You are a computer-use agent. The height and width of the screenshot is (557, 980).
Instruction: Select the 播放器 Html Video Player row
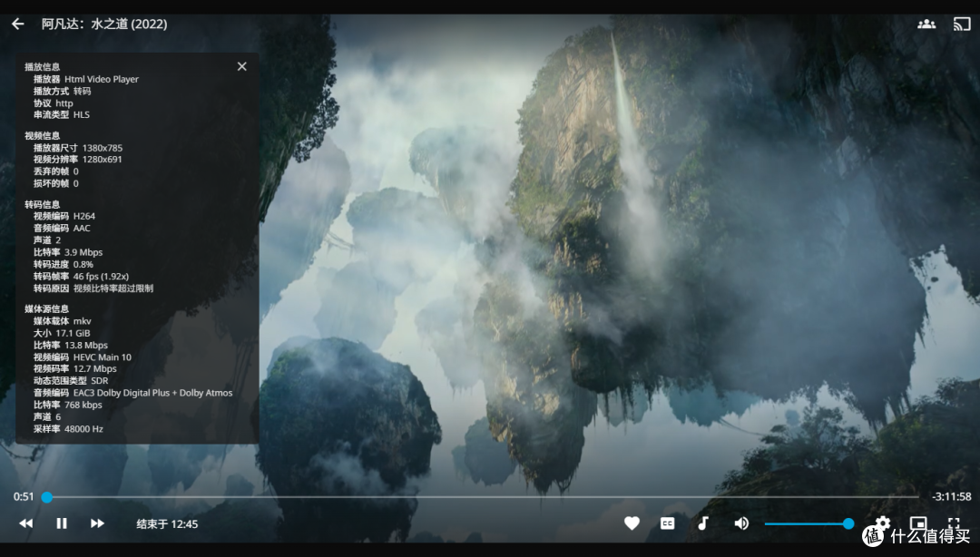86,80
